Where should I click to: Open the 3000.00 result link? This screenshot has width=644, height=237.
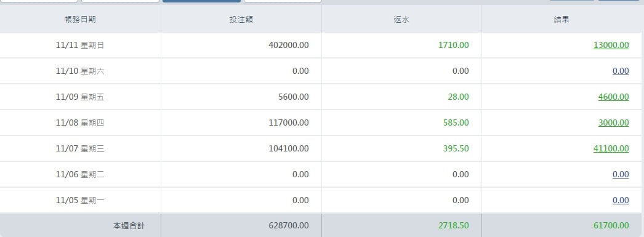click(x=613, y=123)
